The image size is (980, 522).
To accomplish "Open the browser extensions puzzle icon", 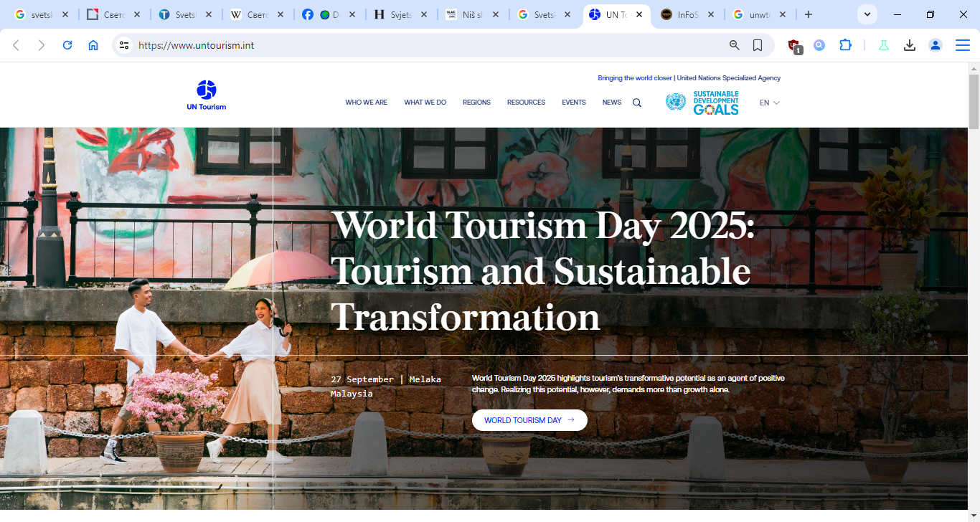I will point(845,45).
